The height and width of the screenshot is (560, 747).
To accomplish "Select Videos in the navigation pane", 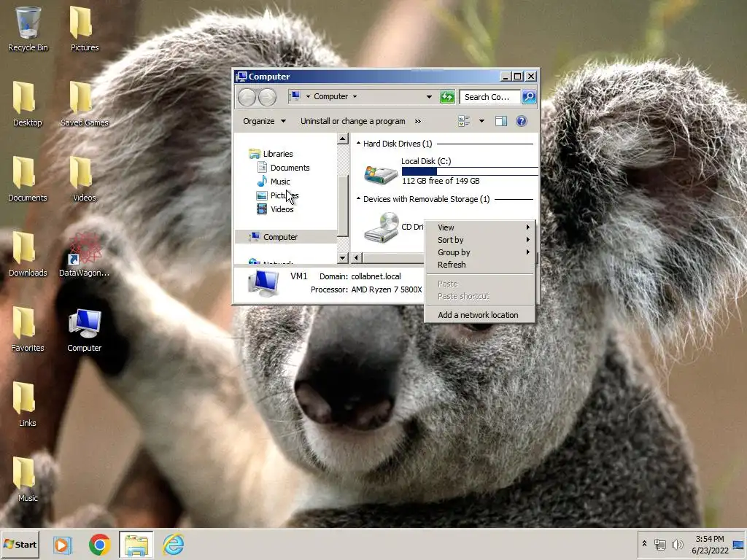I will (x=282, y=209).
